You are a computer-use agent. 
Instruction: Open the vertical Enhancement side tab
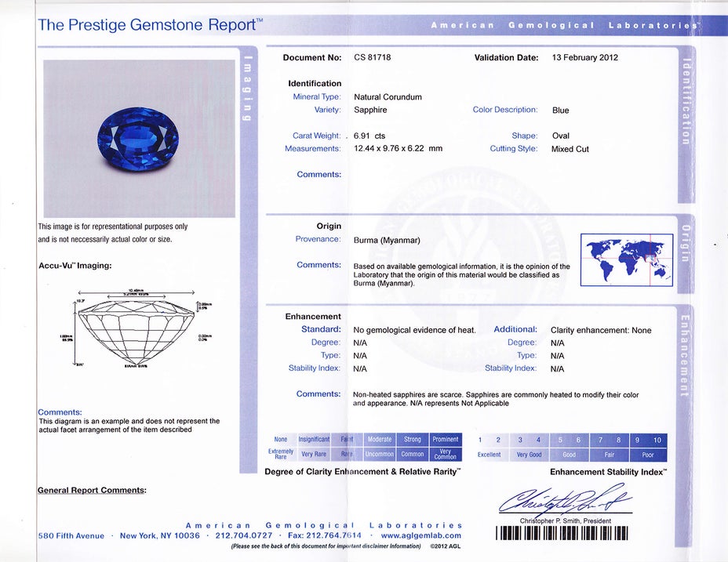[x=685, y=355]
